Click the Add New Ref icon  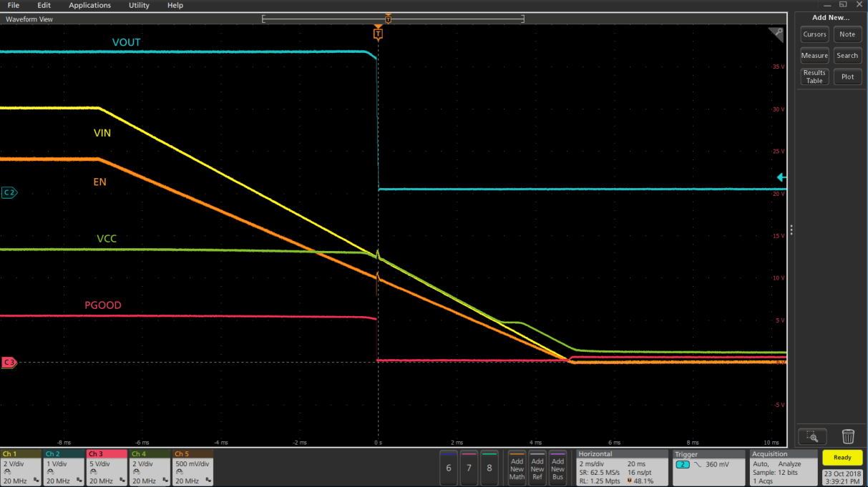[x=537, y=467]
